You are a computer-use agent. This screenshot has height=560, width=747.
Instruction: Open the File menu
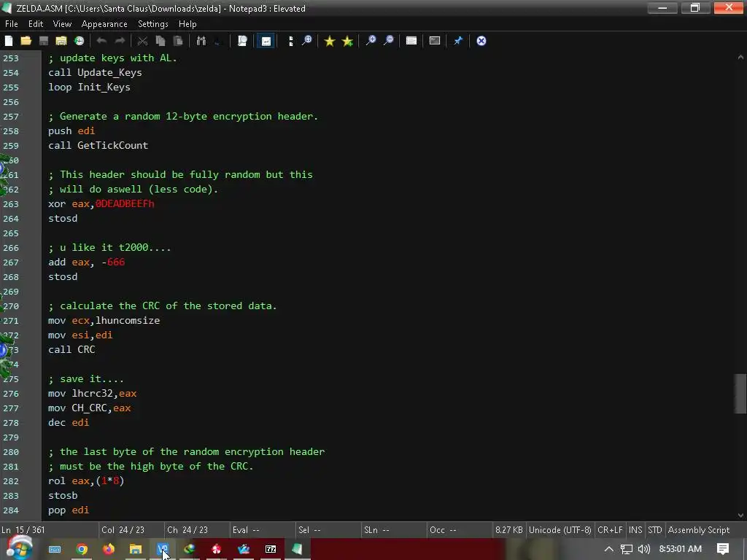coord(12,24)
